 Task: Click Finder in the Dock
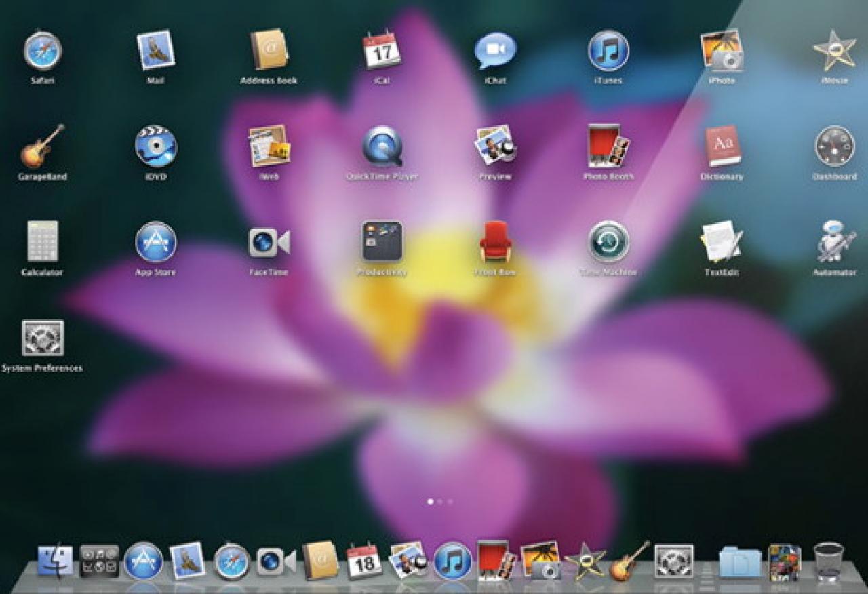pyautogui.click(x=55, y=561)
